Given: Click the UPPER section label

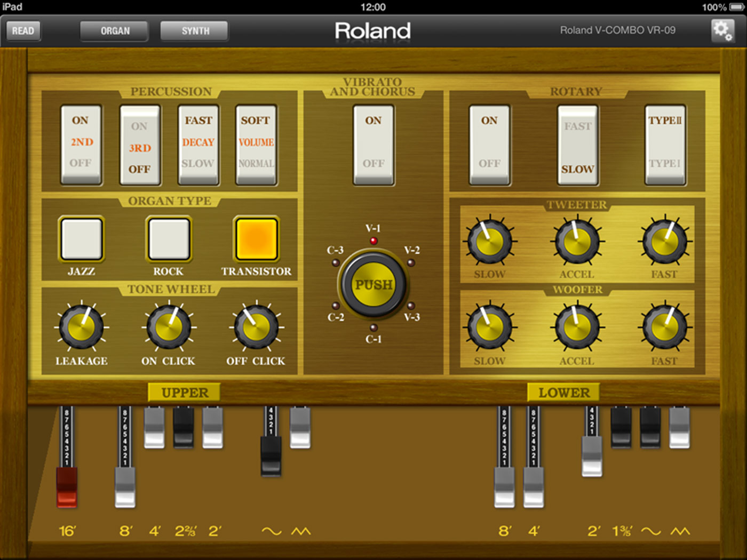Looking at the screenshot, I should point(185,393).
